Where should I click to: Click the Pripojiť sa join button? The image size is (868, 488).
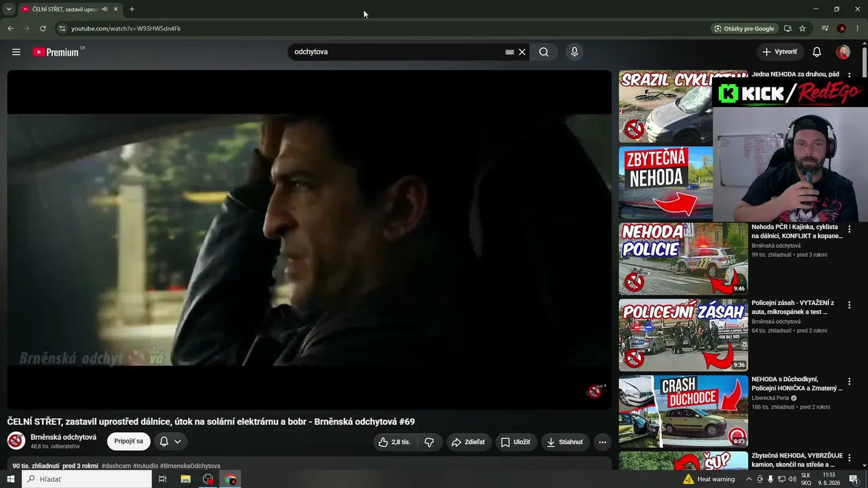129,441
